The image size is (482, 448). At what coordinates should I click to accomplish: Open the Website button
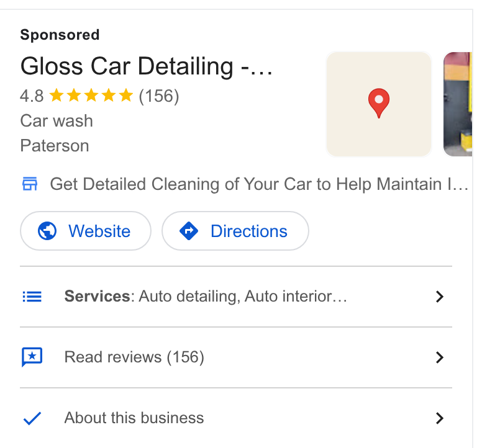pos(86,231)
